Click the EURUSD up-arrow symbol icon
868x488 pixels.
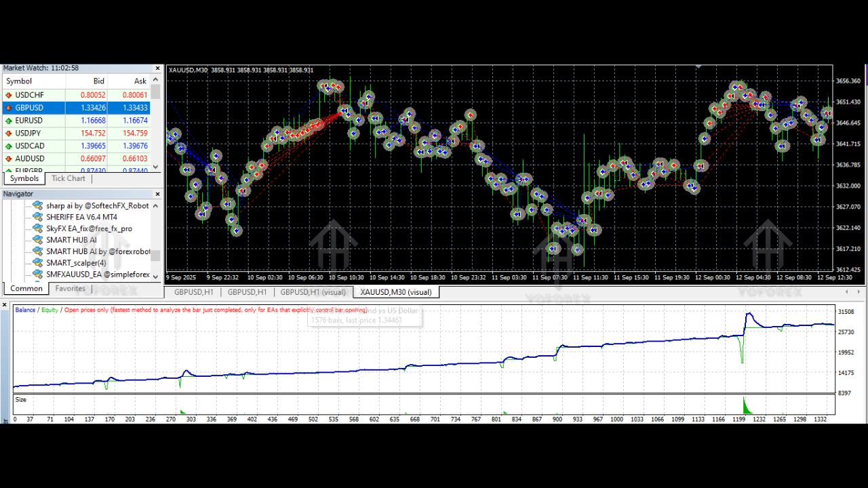(x=9, y=121)
